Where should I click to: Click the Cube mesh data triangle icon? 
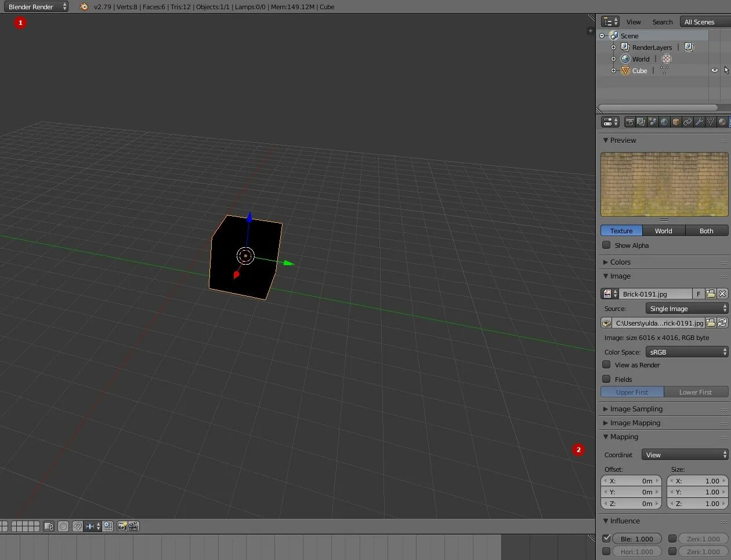[x=664, y=70]
